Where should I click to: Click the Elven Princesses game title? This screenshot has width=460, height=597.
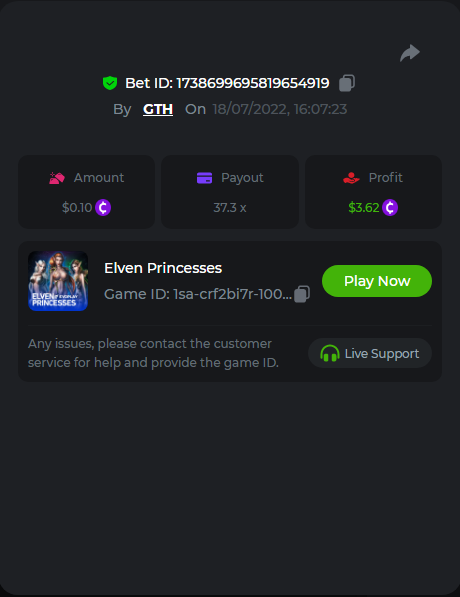point(163,268)
